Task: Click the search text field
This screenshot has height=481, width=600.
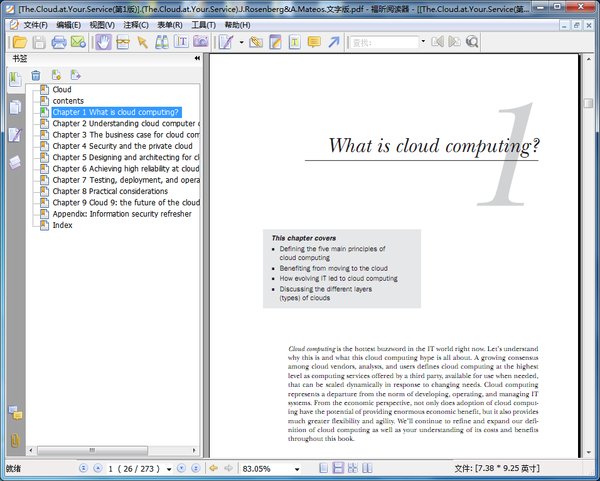Action: 383,42
